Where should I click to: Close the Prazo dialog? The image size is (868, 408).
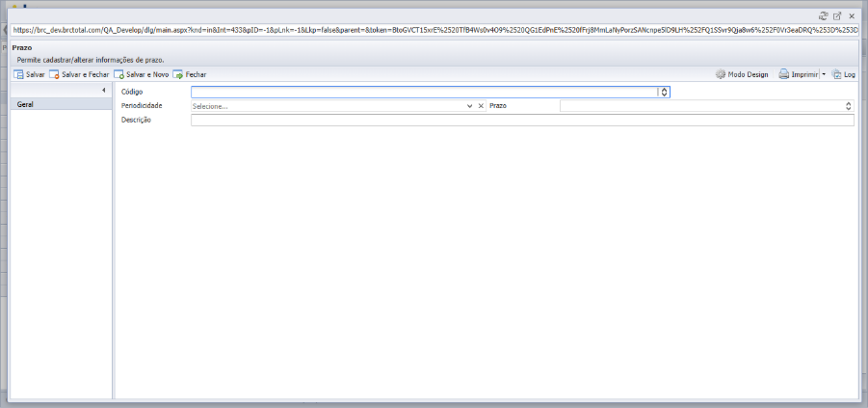click(x=852, y=16)
